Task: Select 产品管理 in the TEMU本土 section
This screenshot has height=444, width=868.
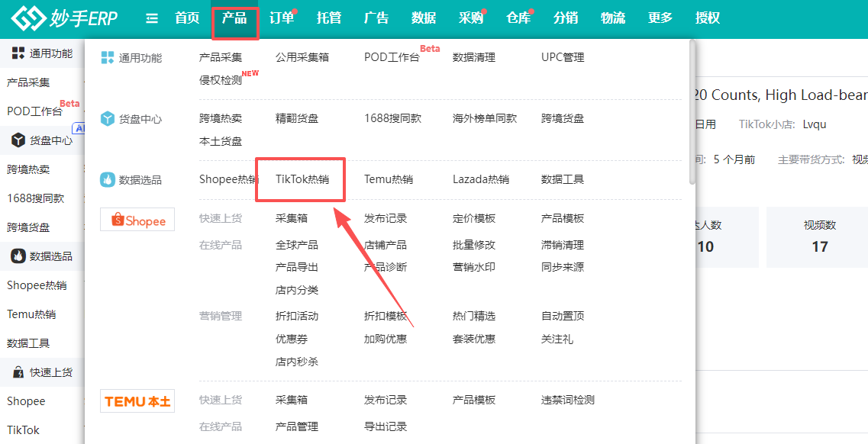Action: (x=297, y=426)
